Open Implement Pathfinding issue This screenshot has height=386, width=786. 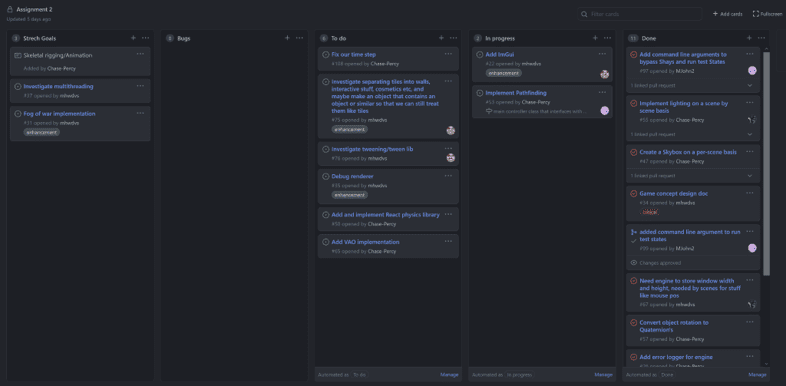click(516, 93)
